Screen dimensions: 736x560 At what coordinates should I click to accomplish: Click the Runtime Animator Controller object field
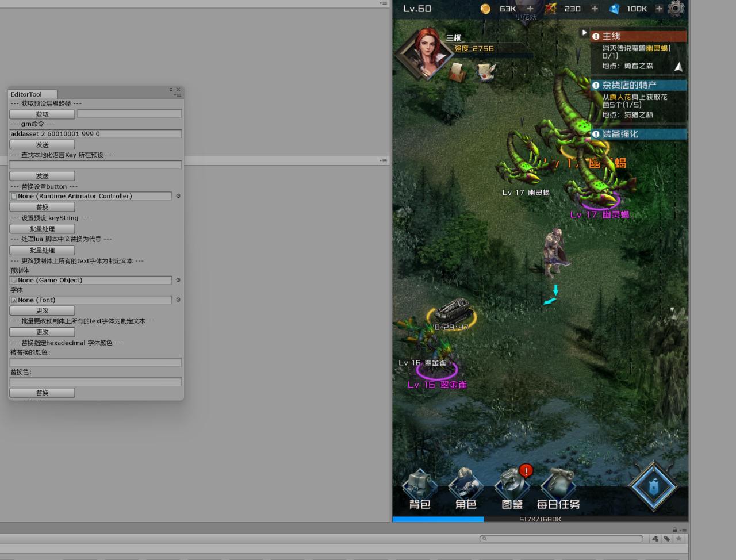91,196
